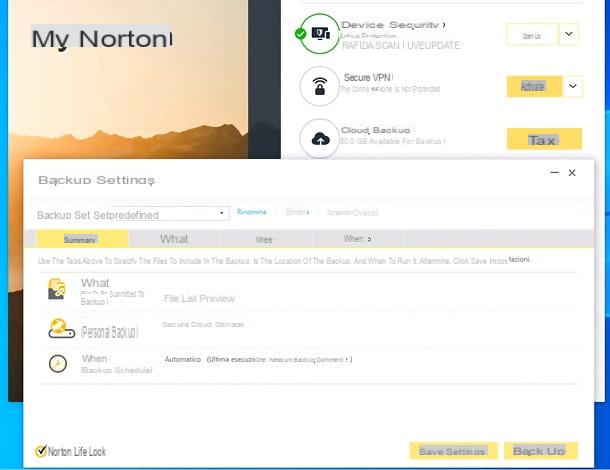Minimize the Backup Settings window

coord(554,172)
